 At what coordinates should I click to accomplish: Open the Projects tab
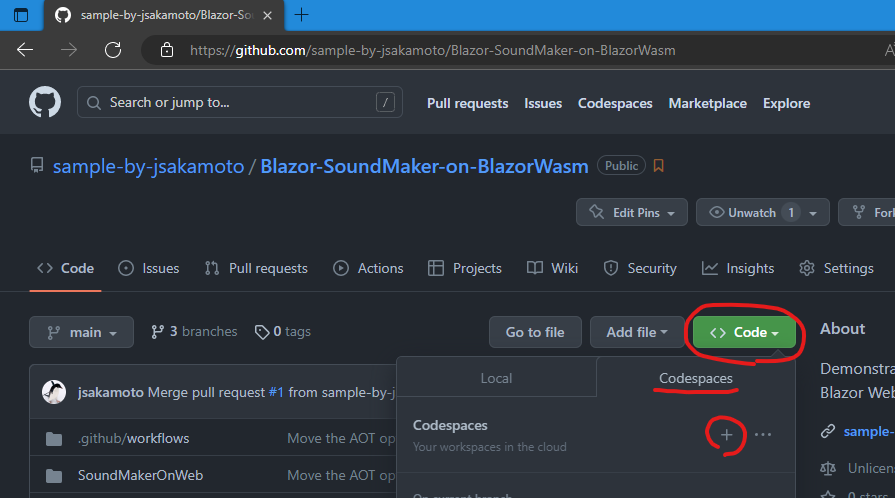pos(465,268)
